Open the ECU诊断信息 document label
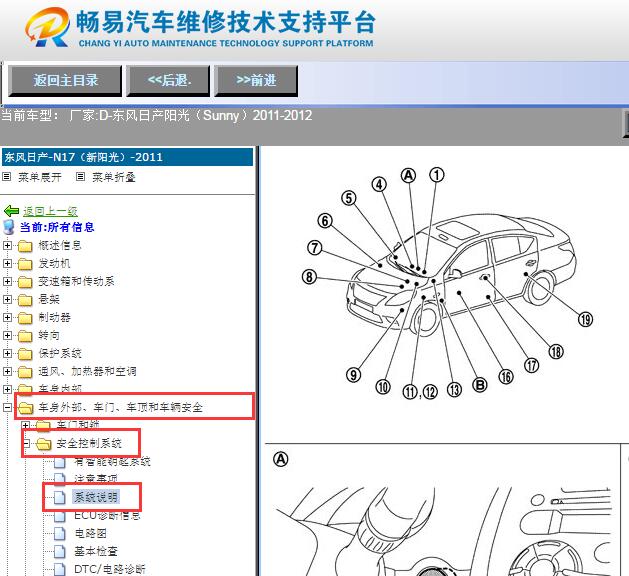This screenshot has height=576, width=629. [x=107, y=516]
